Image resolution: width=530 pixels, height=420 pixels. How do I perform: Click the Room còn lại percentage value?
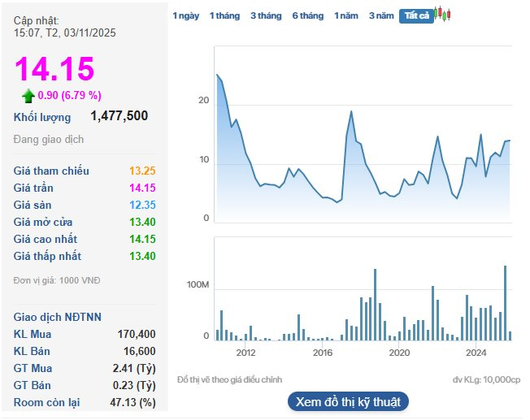(x=132, y=402)
